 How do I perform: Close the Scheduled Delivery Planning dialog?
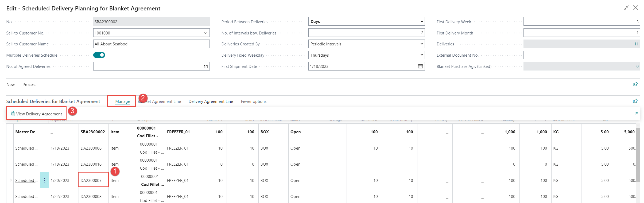point(635,8)
